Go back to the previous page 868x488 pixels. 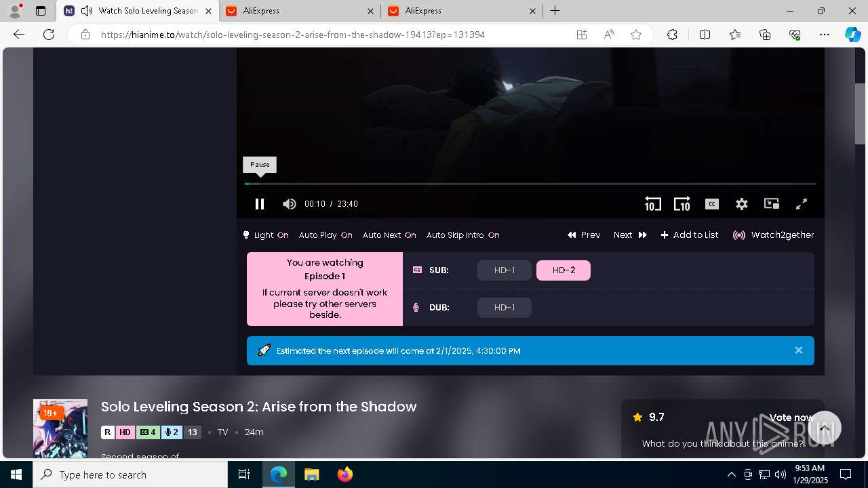point(19,35)
